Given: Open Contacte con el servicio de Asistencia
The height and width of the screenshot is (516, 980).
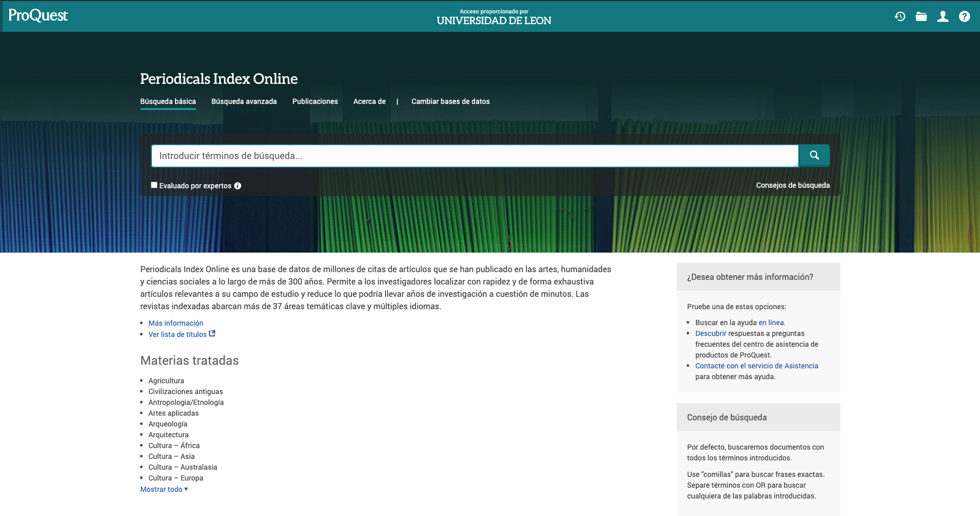Looking at the screenshot, I should (757, 366).
